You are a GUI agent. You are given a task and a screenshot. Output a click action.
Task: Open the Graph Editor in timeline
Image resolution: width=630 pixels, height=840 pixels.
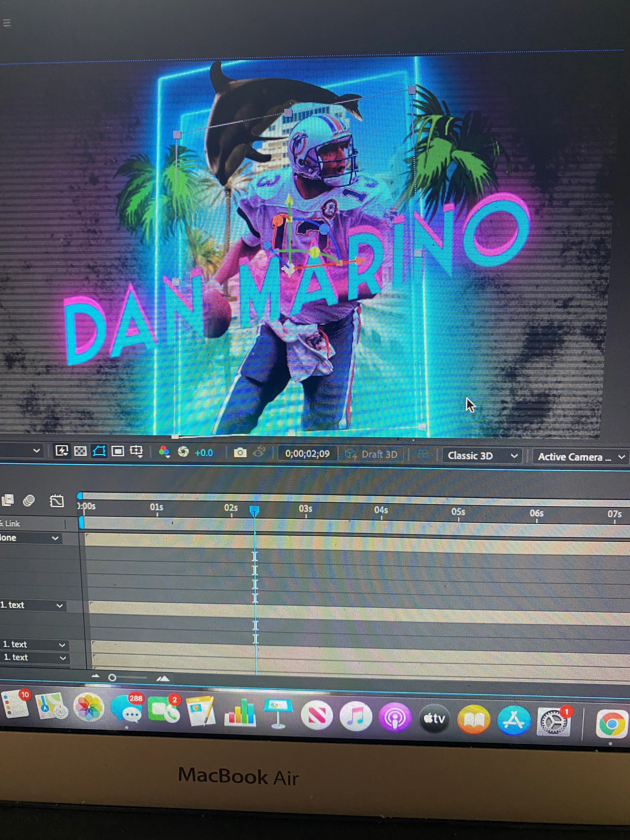click(x=57, y=501)
